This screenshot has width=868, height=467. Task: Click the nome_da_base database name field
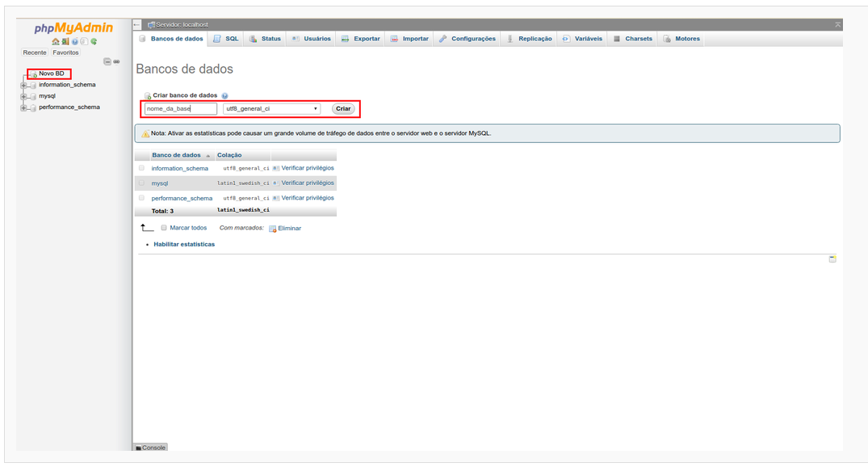(181, 108)
